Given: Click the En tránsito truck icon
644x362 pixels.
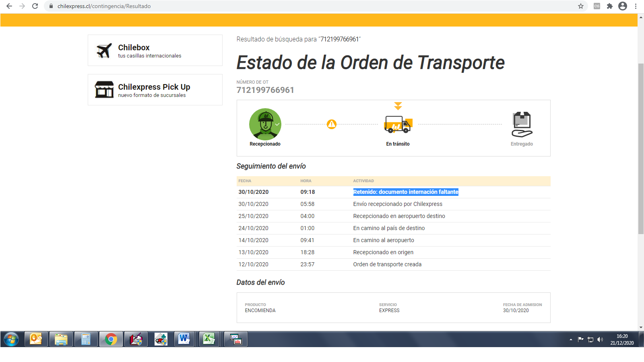Looking at the screenshot, I should pos(398,125).
